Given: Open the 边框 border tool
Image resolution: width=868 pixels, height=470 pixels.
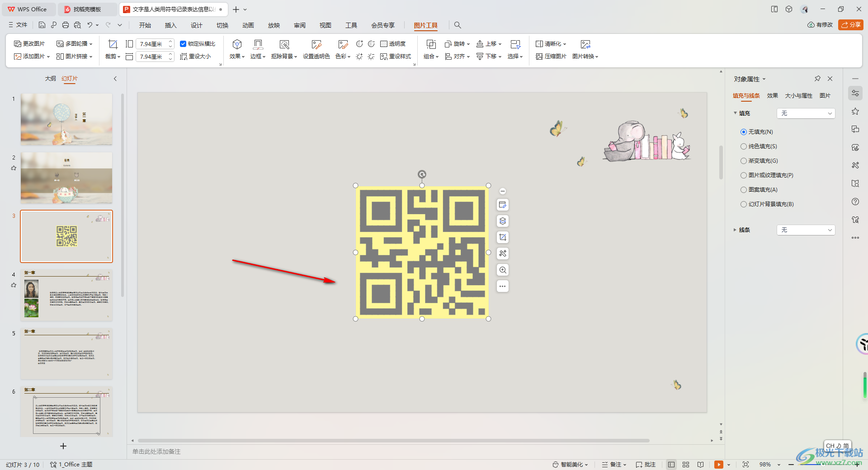Looking at the screenshot, I should pyautogui.click(x=258, y=50).
